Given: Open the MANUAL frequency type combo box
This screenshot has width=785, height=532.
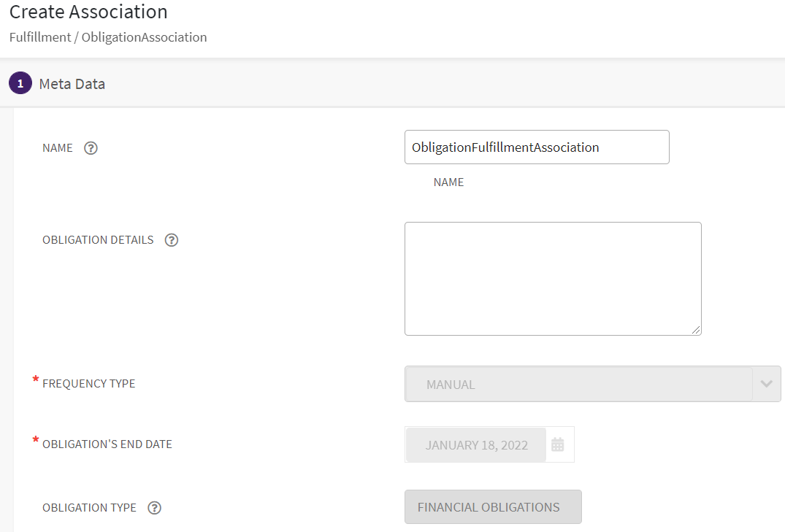Looking at the screenshot, I should click(578, 384).
